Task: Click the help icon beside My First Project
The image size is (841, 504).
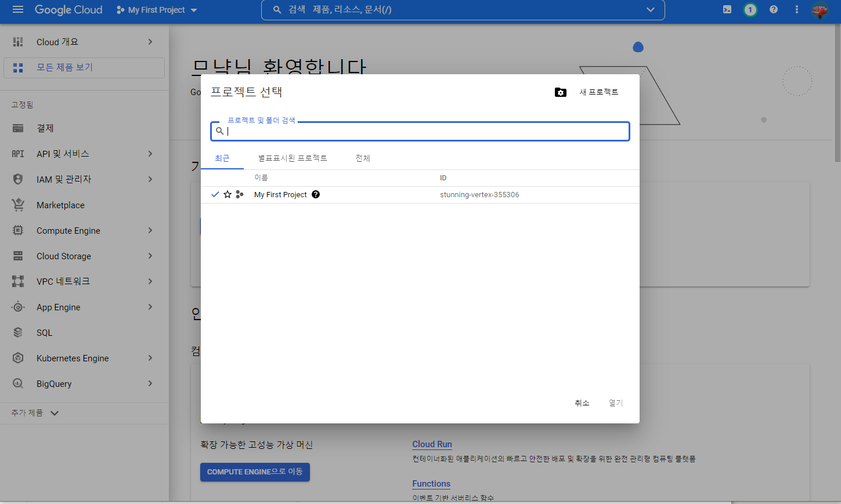Action: pyautogui.click(x=316, y=194)
